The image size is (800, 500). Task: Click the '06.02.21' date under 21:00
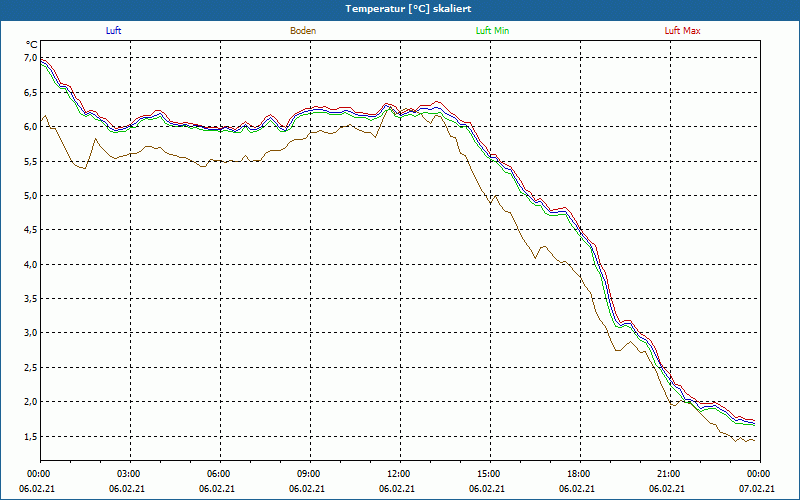coord(667,489)
